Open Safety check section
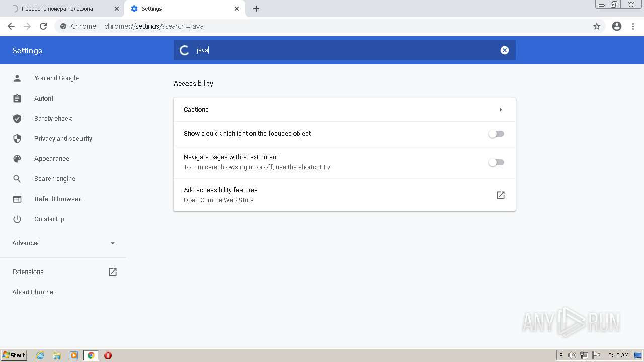The height and width of the screenshot is (362, 644). 53,119
